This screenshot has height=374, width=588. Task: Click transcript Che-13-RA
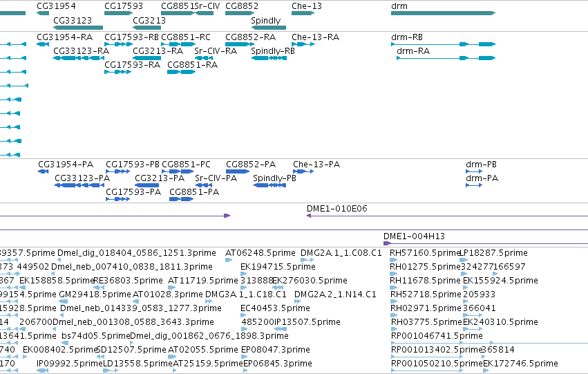coord(303,44)
